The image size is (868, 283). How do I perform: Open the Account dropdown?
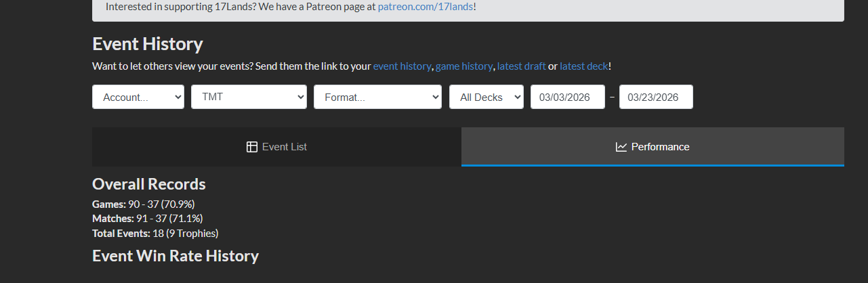point(138,97)
